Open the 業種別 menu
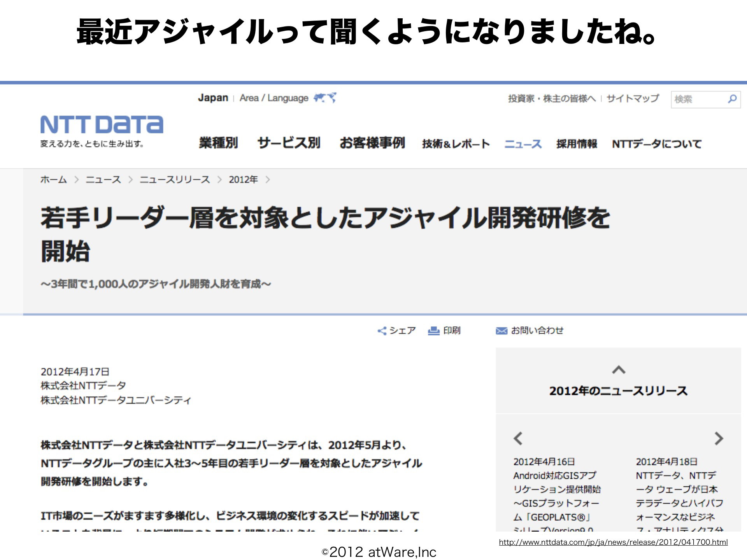Screen dimensions: 747x560 coord(218,143)
